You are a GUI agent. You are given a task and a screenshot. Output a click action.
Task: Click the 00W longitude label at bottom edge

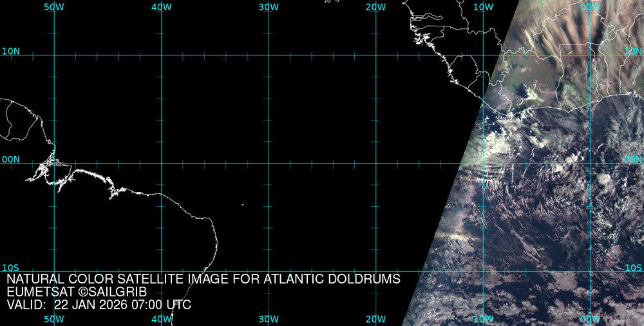[590, 319]
